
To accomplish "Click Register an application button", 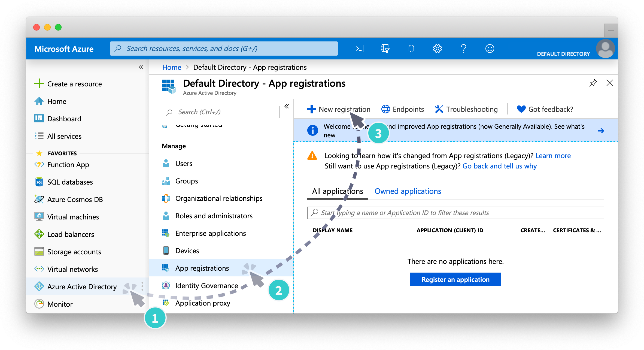I will pyautogui.click(x=455, y=279).
